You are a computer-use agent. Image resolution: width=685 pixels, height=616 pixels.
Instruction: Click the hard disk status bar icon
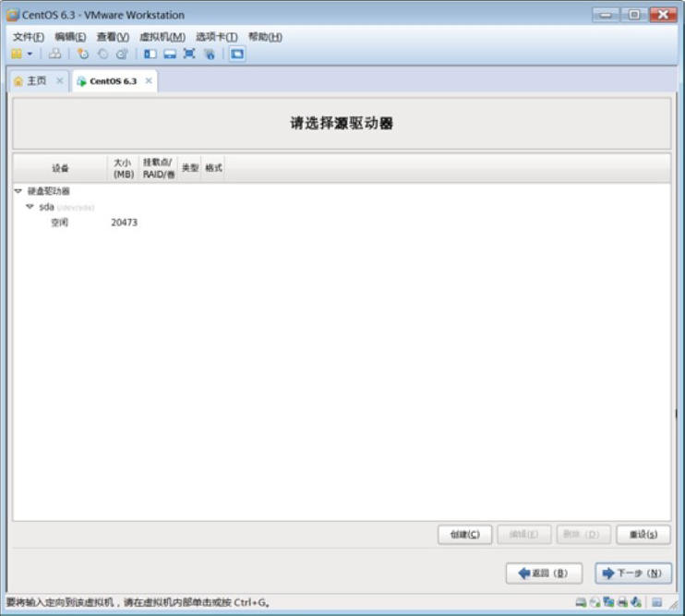coord(581,602)
